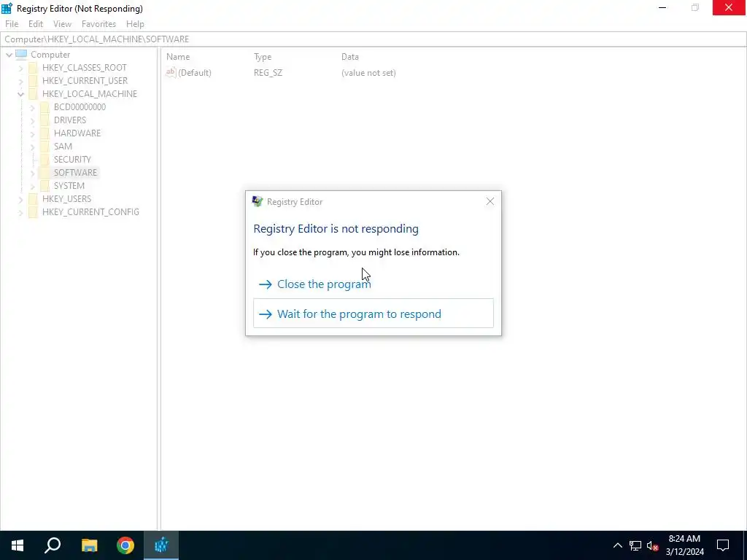Screen dimensions: 747x560
Task: Select the HKEY_USERS label
Action: click(x=66, y=198)
